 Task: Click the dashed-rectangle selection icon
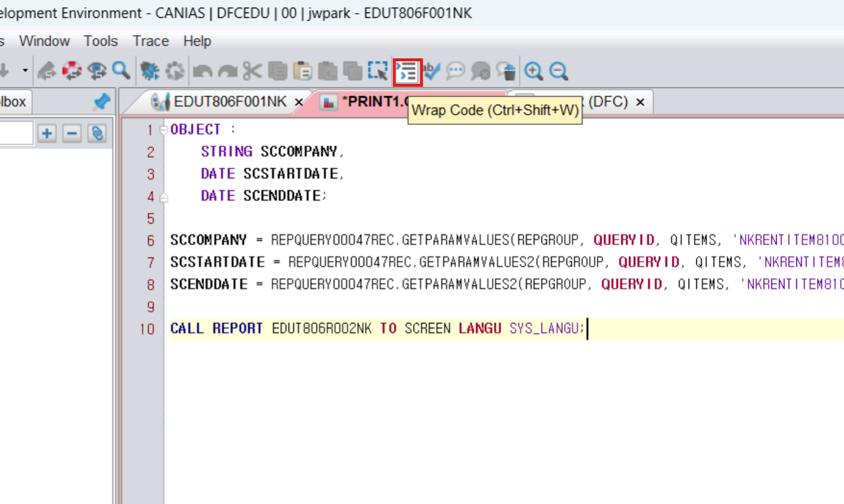[378, 71]
